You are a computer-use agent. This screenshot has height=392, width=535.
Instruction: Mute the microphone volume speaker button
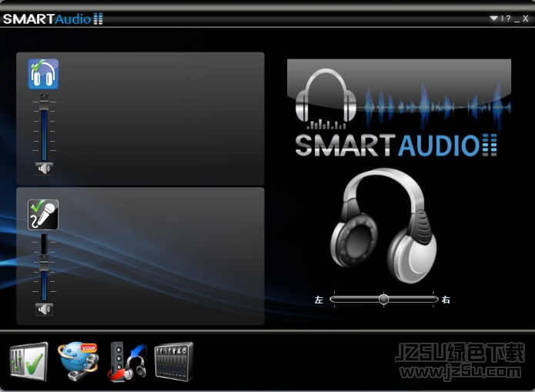point(44,310)
